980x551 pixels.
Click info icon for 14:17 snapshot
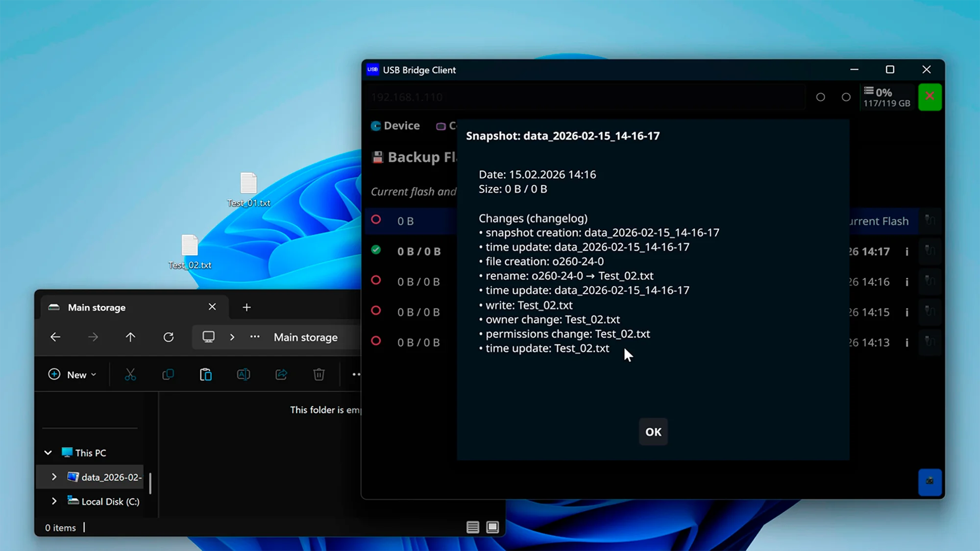pyautogui.click(x=907, y=252)
